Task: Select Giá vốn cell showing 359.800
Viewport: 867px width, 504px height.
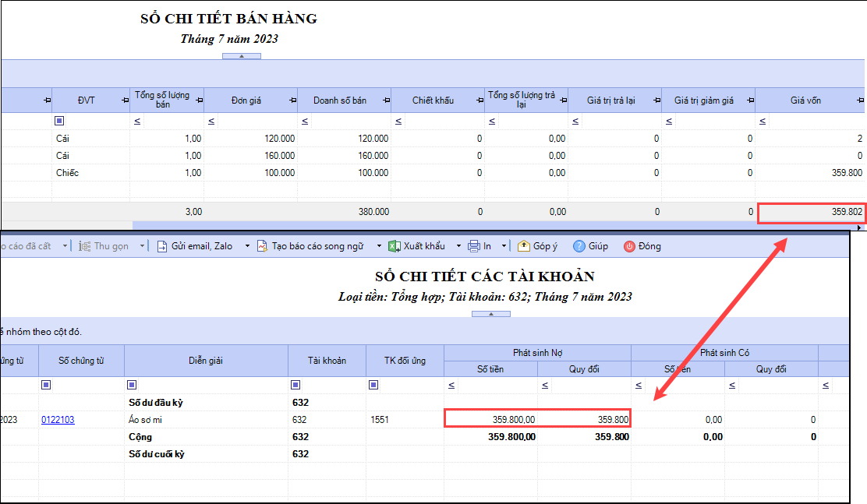Action: tap(809, 173)
